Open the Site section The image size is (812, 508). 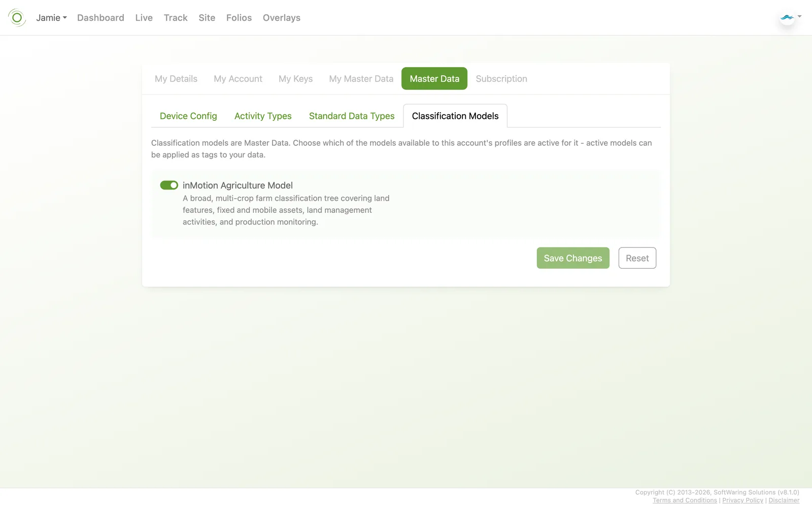click(207, 18)
